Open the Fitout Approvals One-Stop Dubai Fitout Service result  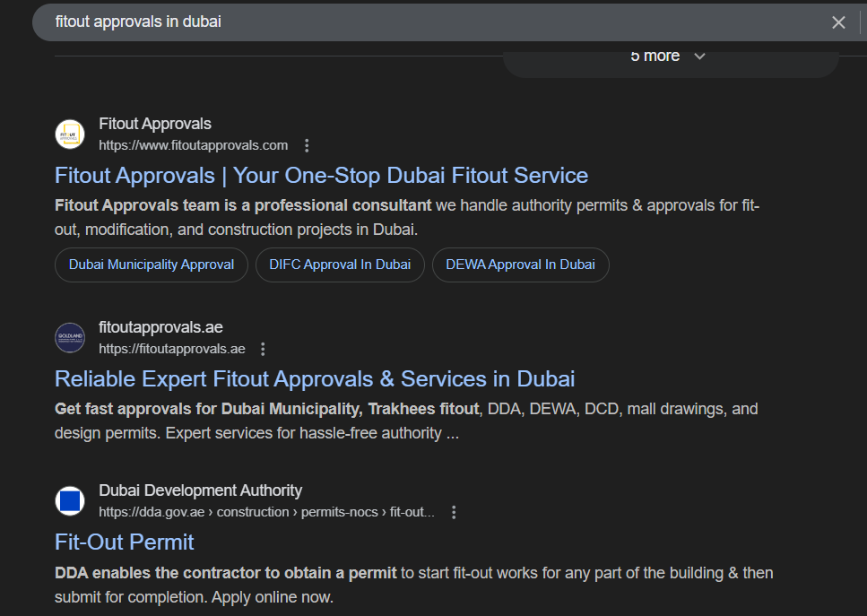pyautogui.click(x=320, y=175)
